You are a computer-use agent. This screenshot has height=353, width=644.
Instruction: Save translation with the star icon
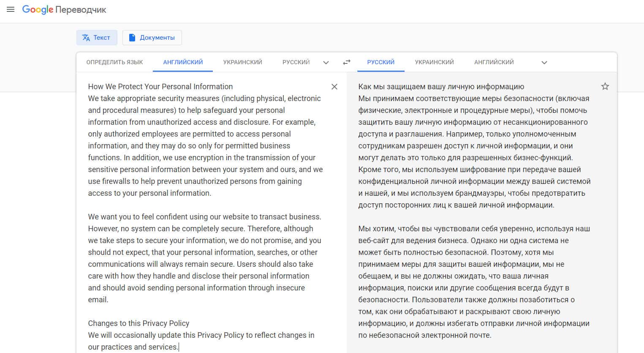click(605, 87)
